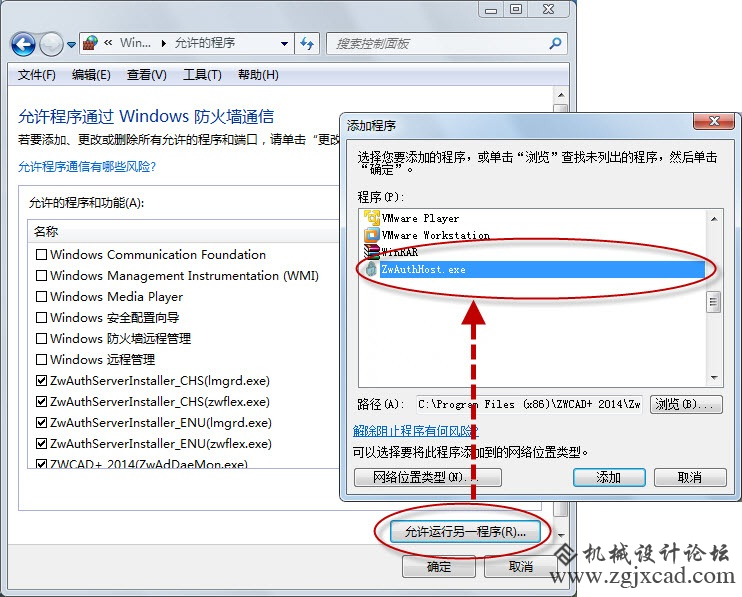The height and width of the screenshot is (597, 742).
Task: Click the Back navigation arrow button
Action: 23,45
